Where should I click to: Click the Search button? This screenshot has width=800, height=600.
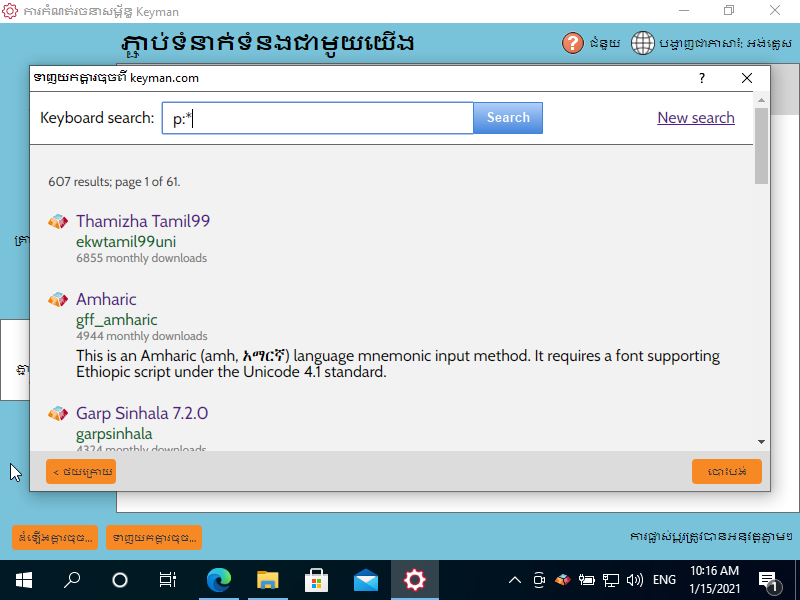coord(508,118)
